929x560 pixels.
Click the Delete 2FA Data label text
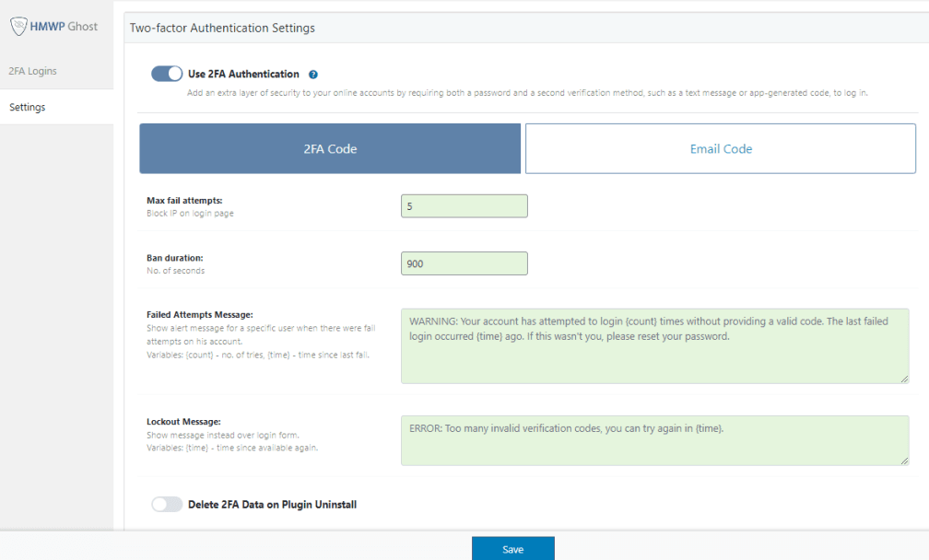point(272,504)
